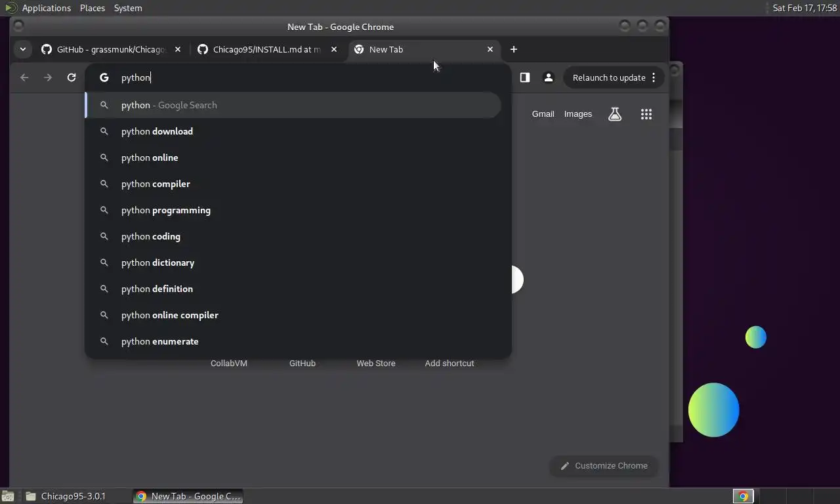
Task: Click Relaunch to update button
Action: click(x=609, y=77)
